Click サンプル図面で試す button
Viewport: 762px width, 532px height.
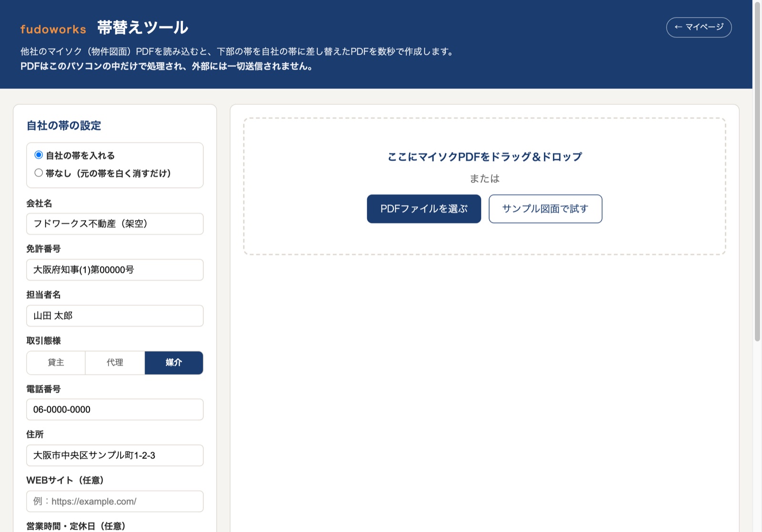[x=545, y=209]
